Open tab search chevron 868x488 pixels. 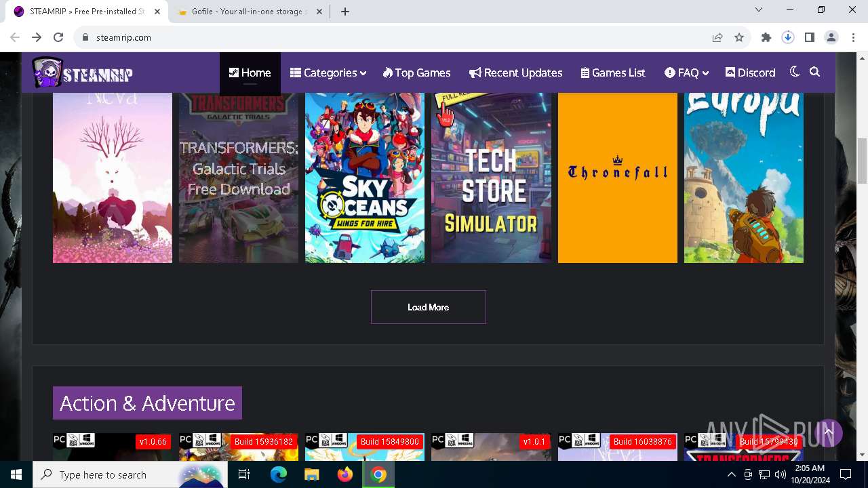(x=759, y=9)
